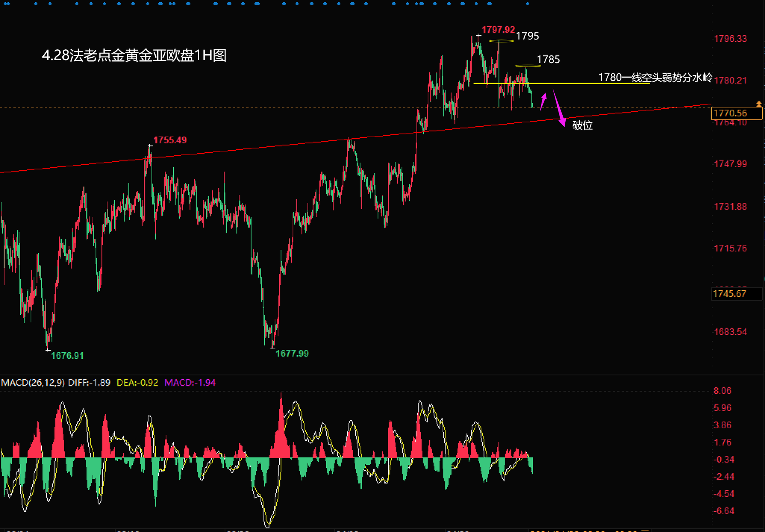Click the MACD(26,12,9) indicator label

click(33, 382)
